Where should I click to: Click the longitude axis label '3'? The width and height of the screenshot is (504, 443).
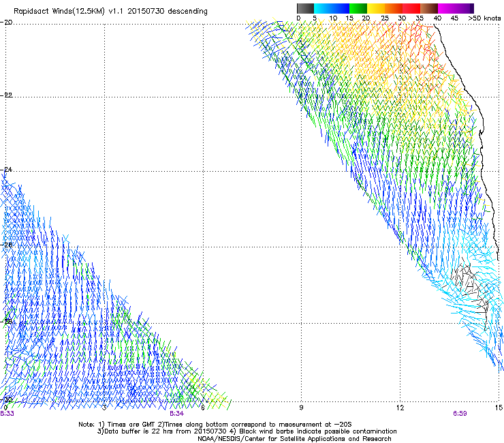(104, 408)
